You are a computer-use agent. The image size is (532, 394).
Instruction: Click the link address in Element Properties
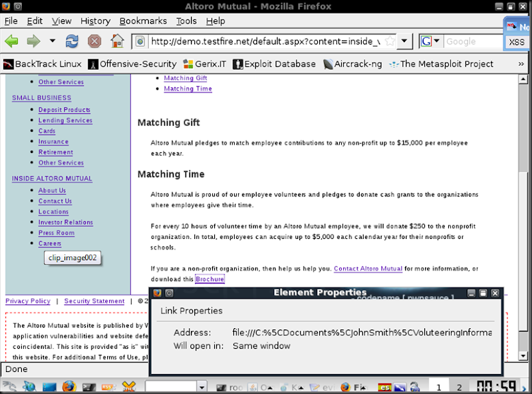coord(362,333)
